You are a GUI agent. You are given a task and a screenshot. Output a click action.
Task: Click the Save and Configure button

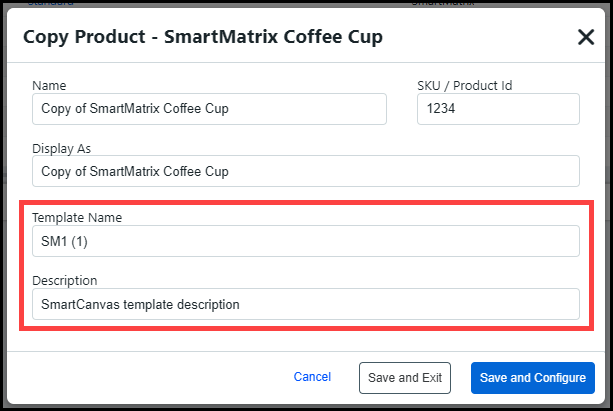click(532, 378)
